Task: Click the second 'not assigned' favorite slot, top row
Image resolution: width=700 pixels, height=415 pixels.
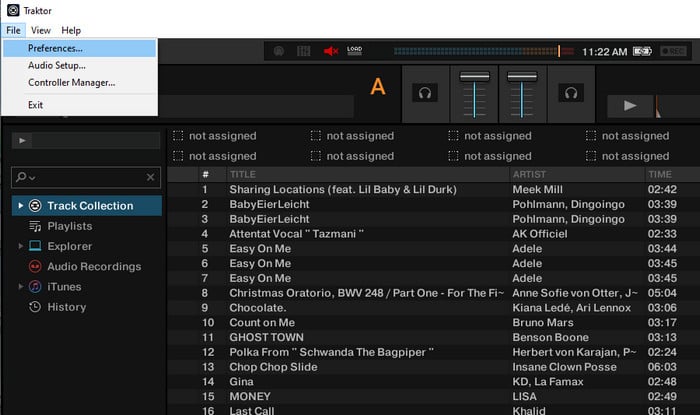Action: (x=352, y=136)
